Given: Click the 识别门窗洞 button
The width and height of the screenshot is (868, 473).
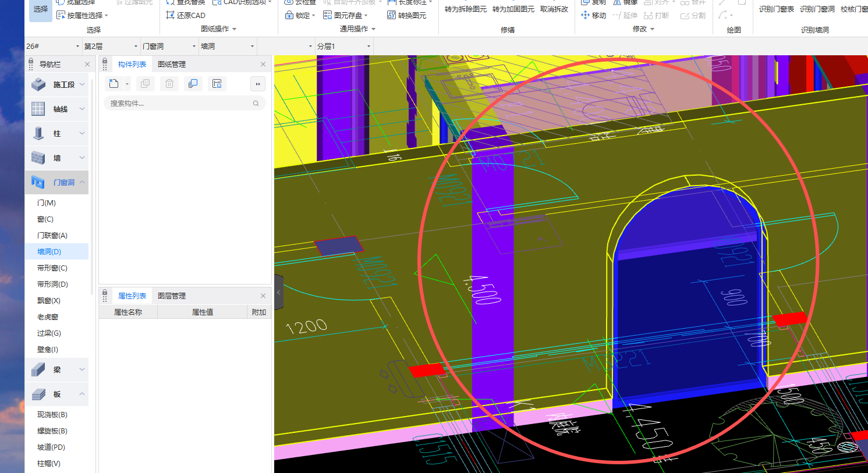Looking at the screenshot, I should click(x=817, y=9).
